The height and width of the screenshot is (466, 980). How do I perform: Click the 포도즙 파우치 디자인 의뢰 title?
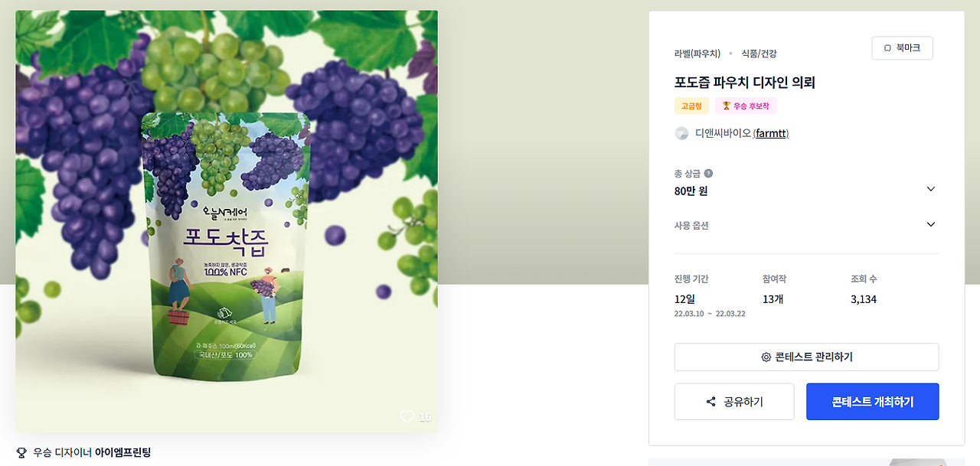pos(744,83)
